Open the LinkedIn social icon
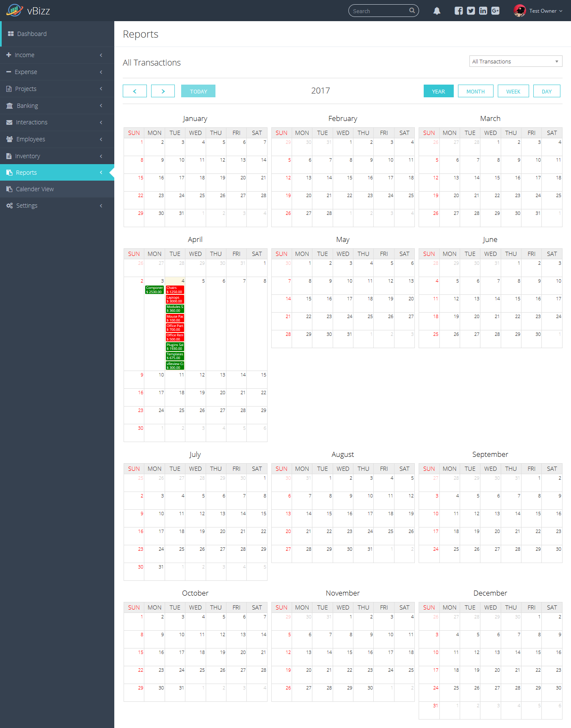Screen dimensions: 571x728 click(483, 11)
